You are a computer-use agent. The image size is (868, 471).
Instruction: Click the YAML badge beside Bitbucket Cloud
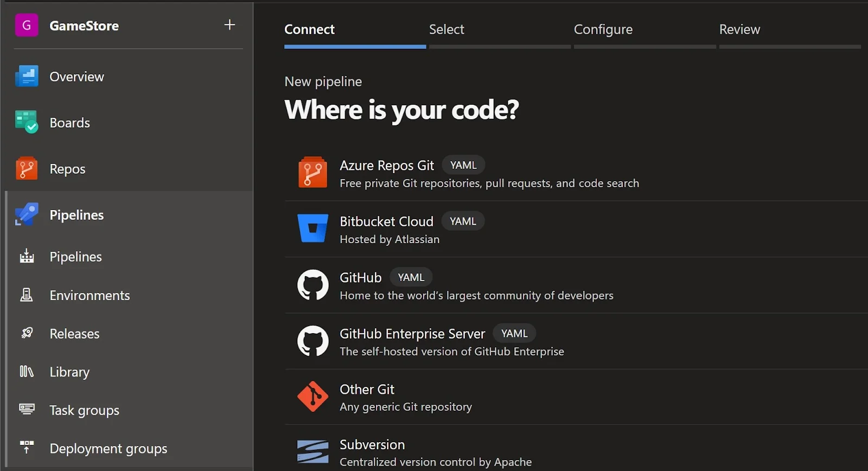(463, 221)
